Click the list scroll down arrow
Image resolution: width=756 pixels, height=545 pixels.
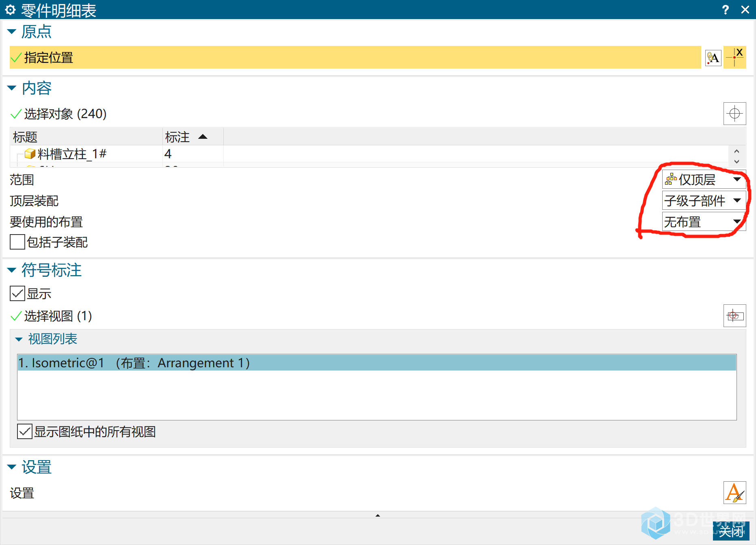pyautogui.click(x=737, y=162)
